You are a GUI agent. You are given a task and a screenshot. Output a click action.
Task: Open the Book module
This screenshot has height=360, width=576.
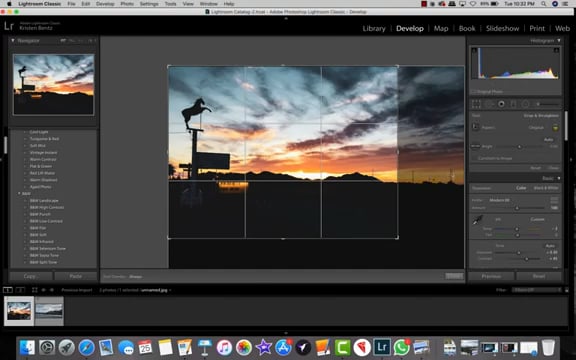467,28
